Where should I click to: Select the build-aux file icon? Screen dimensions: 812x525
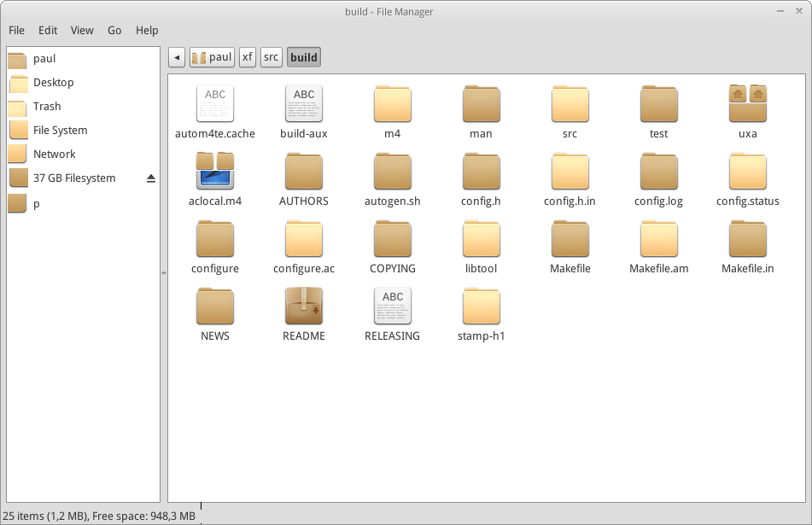click(x=304, y=104)
